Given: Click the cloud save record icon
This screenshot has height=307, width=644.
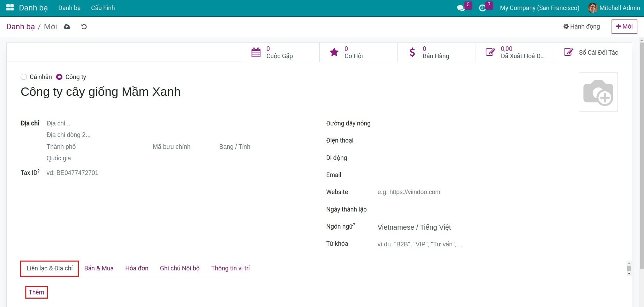Looking at the screenshot, I should (x=67, y=27).
